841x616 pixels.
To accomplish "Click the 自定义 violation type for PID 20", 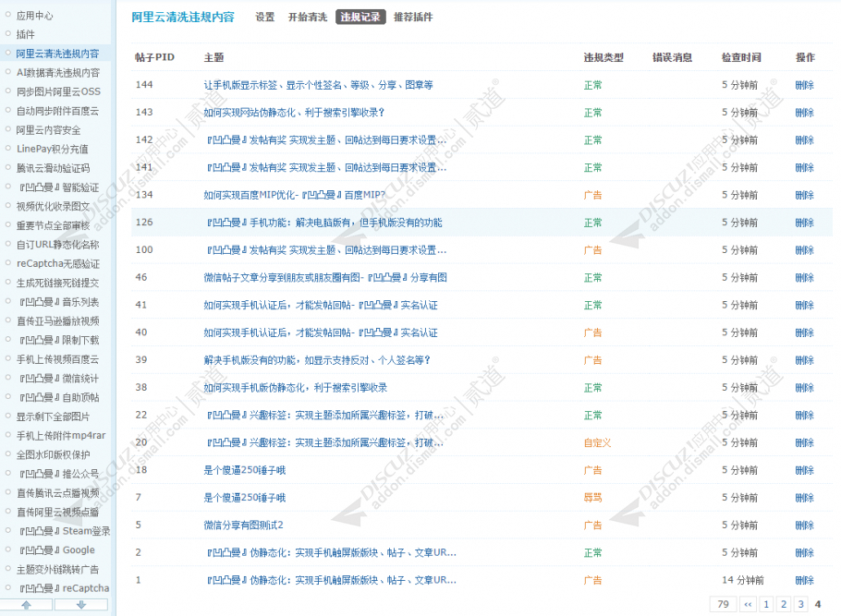I will click(x=598, y=442).
